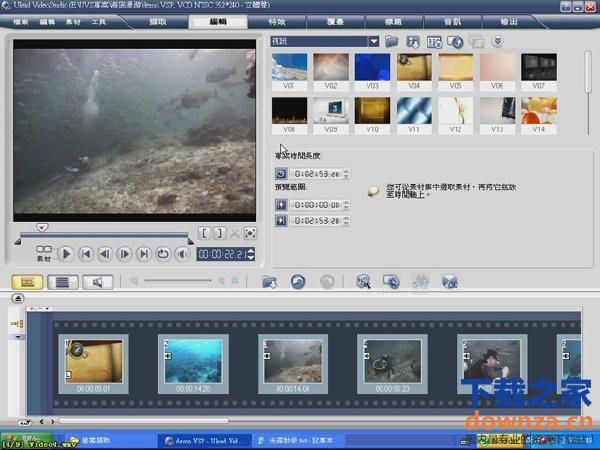
Task: Switch to Storyboard view mode
Action: tap(27, 283)
